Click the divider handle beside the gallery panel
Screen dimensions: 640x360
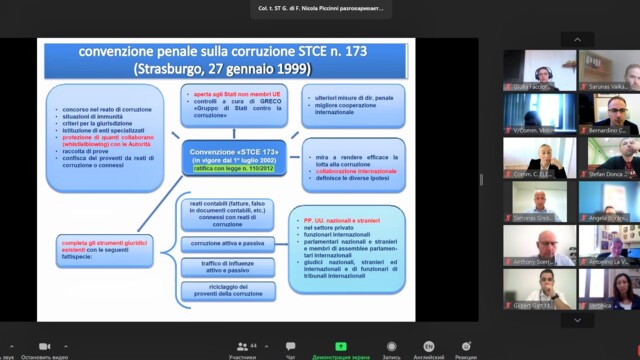(482, 180)
